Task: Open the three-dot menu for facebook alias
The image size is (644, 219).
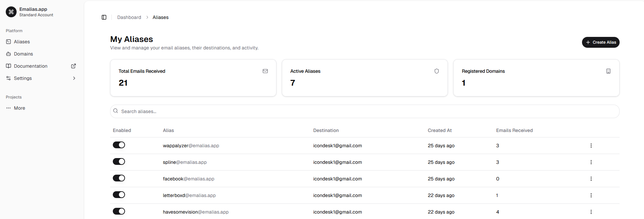Action: pos(591,179)
